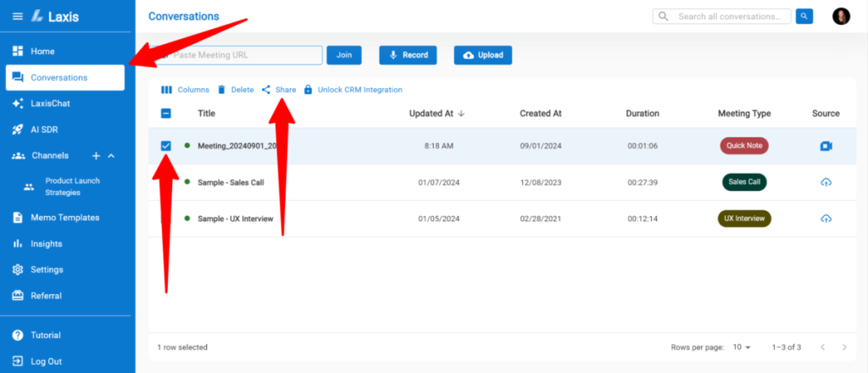The height and width of the screenshot is (373, 868).
Task: Click the blue search button icon
Action: [804, 16]
